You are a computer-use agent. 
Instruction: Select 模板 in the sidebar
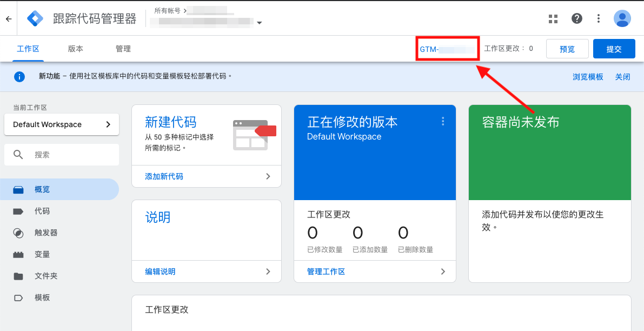coord(59,297)
